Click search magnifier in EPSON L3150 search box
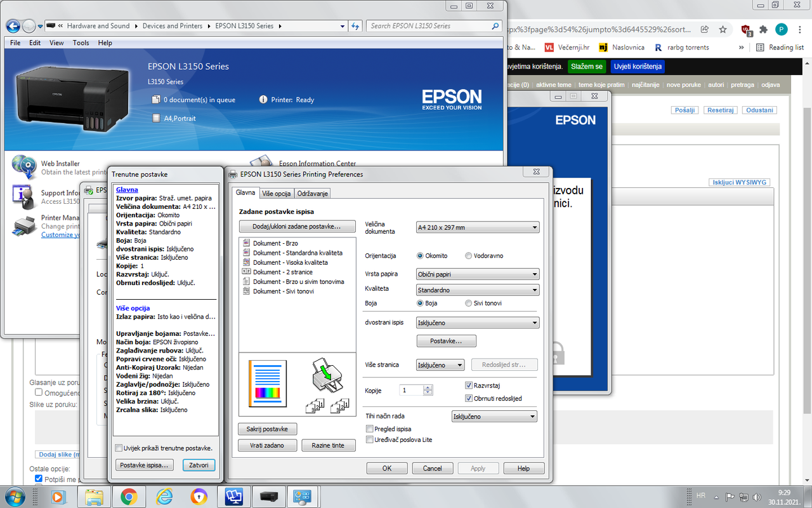 [x=495, y=26]
